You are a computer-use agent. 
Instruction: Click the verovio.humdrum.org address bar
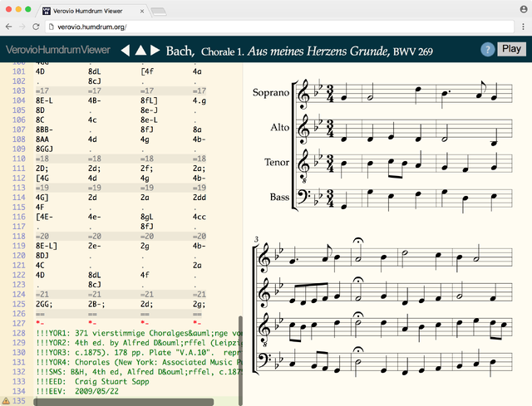click(x=249, y=27)
